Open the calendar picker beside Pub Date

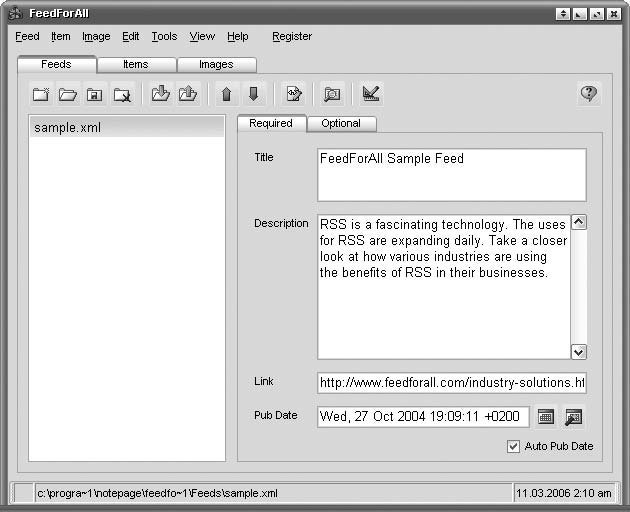click(x=545, y=417)
